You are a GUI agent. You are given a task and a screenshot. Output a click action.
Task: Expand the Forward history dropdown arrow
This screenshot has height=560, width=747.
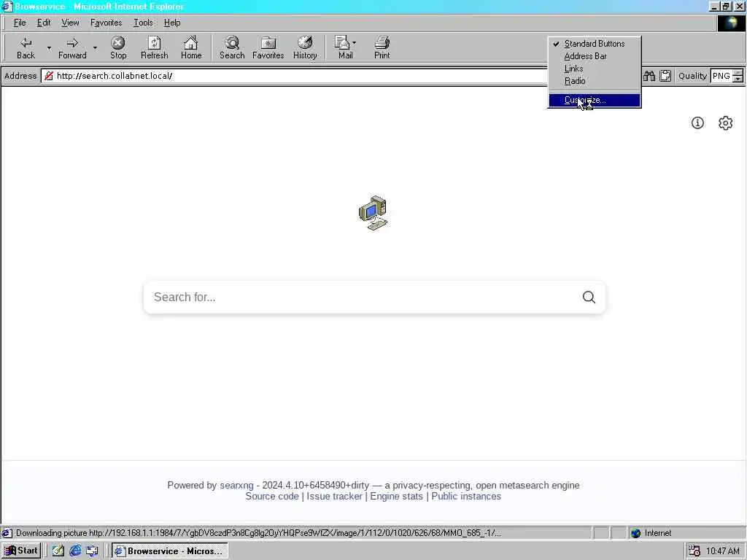95,48
